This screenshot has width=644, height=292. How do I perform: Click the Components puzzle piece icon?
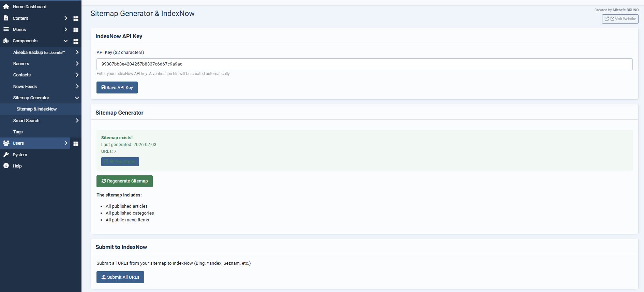coord(6,41)
